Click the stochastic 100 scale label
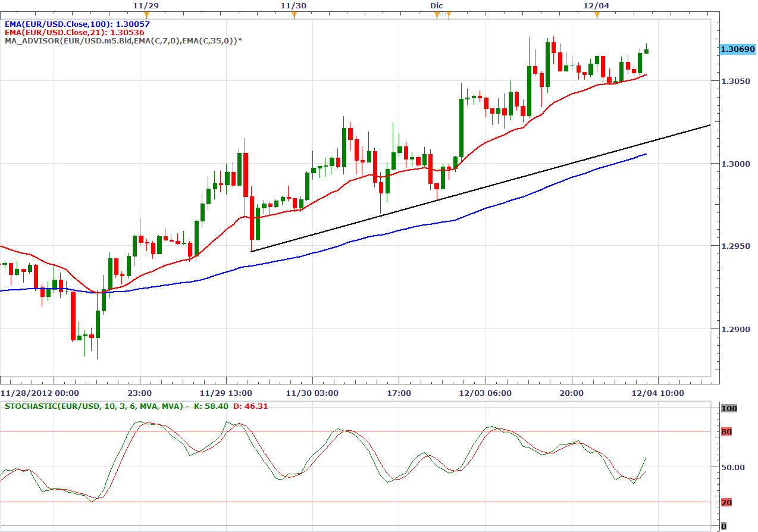Image resolution: width=758 pixels, height=532 pixels. click(x=729, y=408)
